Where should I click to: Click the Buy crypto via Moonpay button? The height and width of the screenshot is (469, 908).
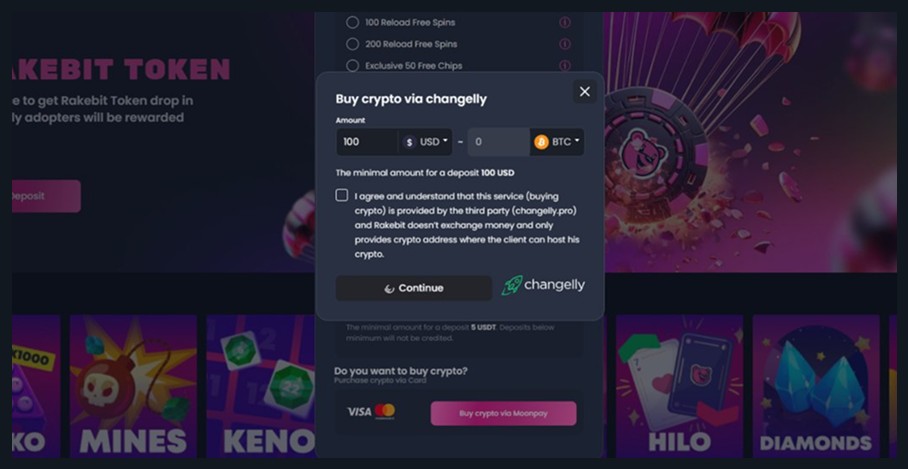click(503, 413)
